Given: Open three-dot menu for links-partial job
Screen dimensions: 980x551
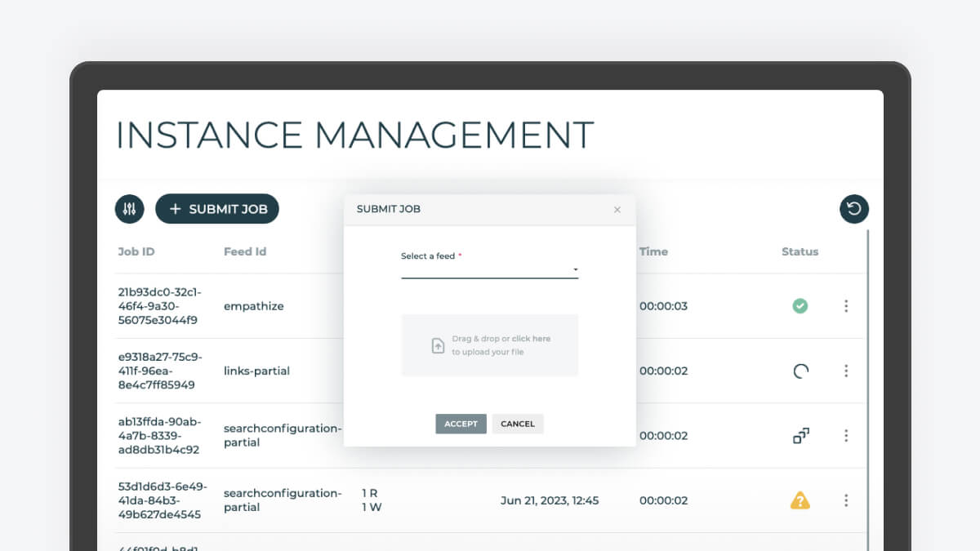Looking at the screenshot, I should (846, 371).
